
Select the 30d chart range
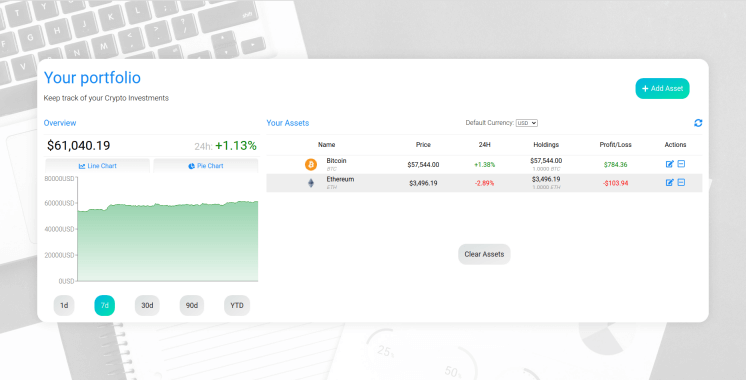click(147, 305)
